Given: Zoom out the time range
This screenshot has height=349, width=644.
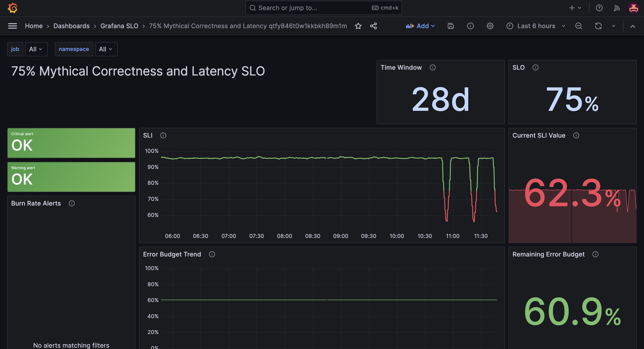Looking at the screenshot, I should (578, 26).
